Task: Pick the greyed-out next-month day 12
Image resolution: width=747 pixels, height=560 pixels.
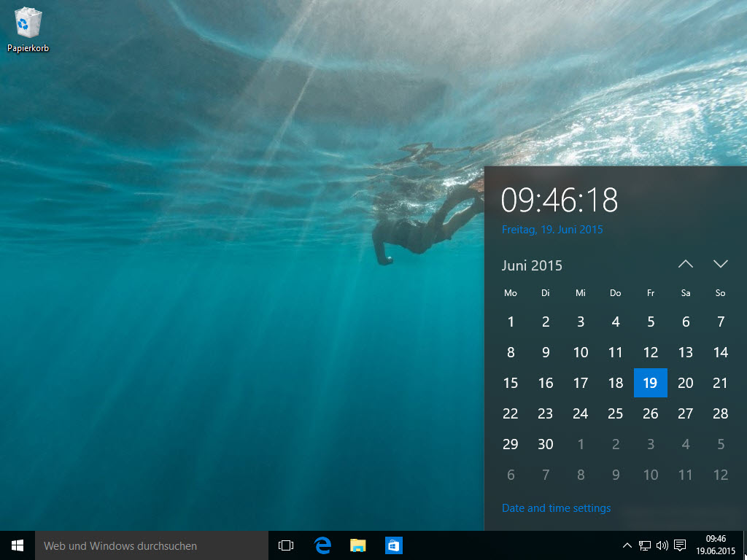Action: pos(720,475)
